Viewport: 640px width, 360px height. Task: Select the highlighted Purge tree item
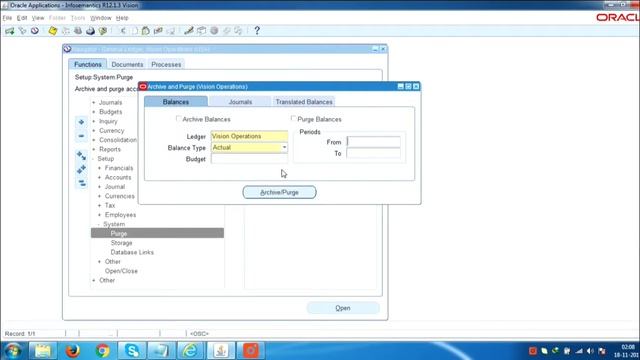pos(157,233)
